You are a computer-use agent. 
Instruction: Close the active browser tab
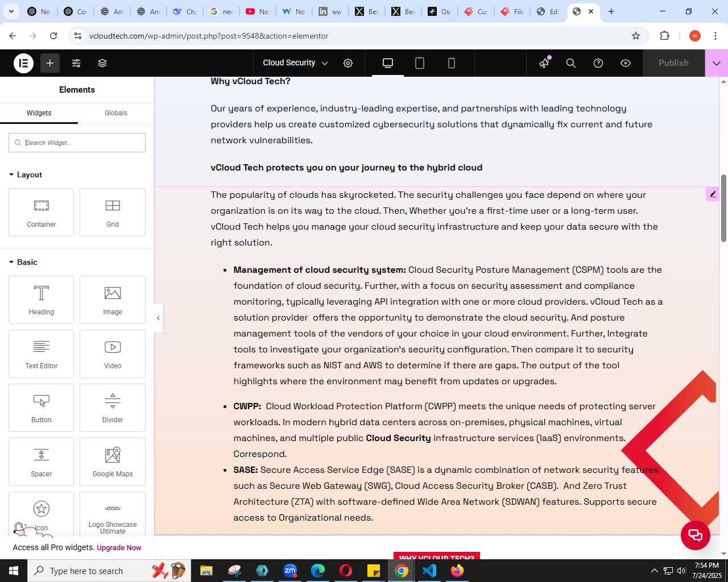tap(591, 11)
